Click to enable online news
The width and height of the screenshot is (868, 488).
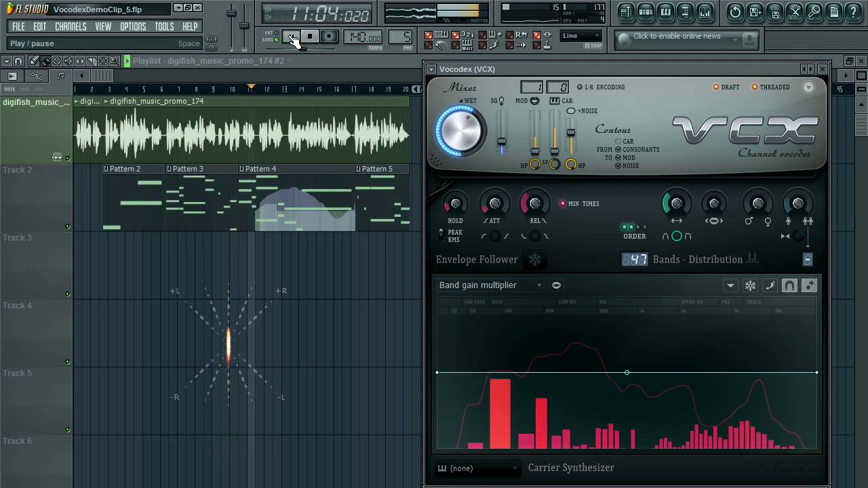677,37
